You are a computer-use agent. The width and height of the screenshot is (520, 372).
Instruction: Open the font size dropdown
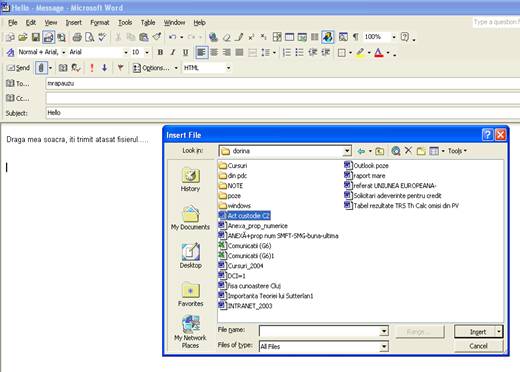[x=147, y=52]
